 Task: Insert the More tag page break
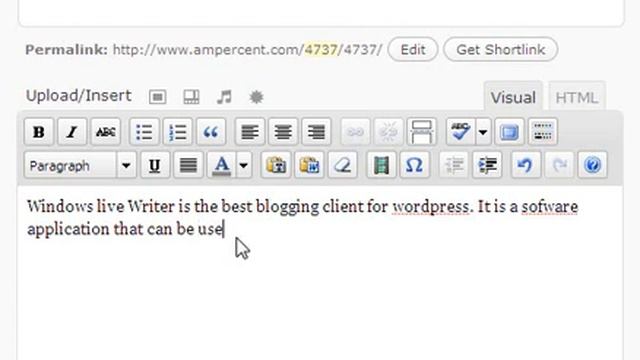click(422, 132)
